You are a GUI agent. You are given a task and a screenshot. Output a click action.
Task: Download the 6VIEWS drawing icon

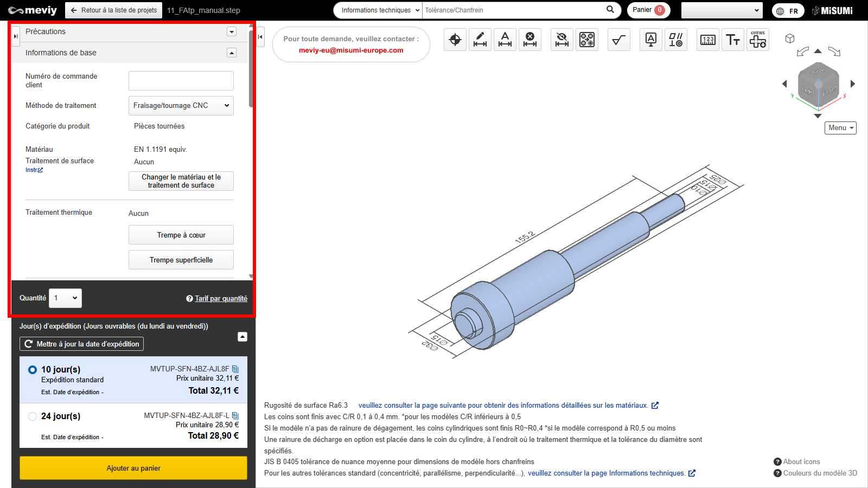click(x=758, y=40)
